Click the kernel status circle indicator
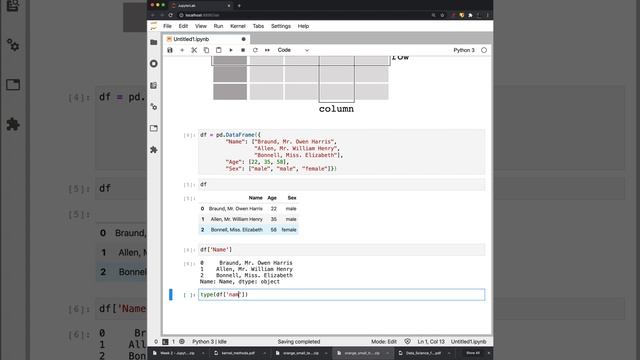 point(484,50)
